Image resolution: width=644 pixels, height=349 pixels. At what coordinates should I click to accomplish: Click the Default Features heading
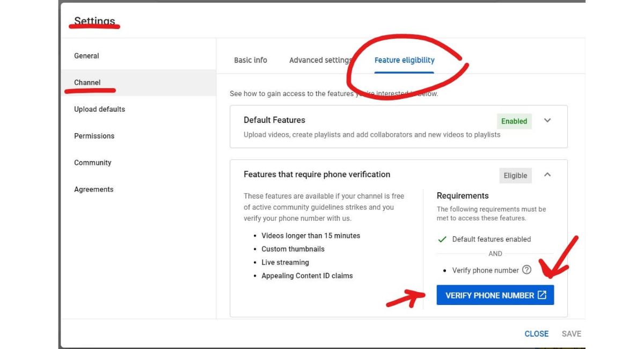click(x=274, y=120)
